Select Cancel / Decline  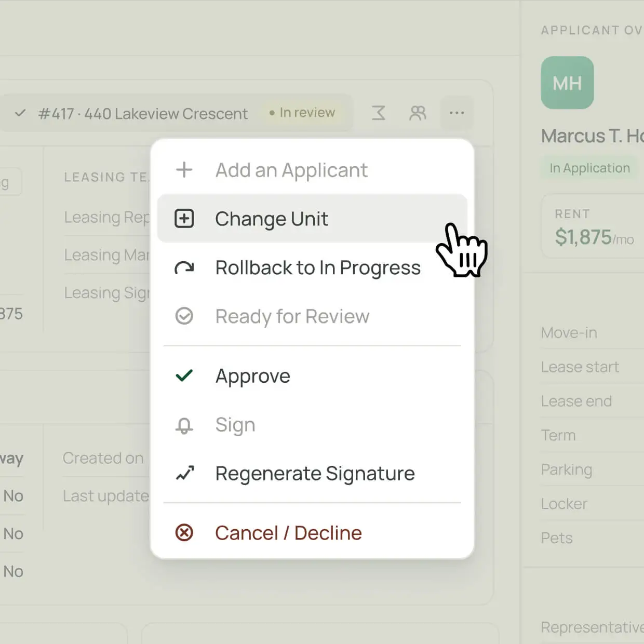point(312,533)
